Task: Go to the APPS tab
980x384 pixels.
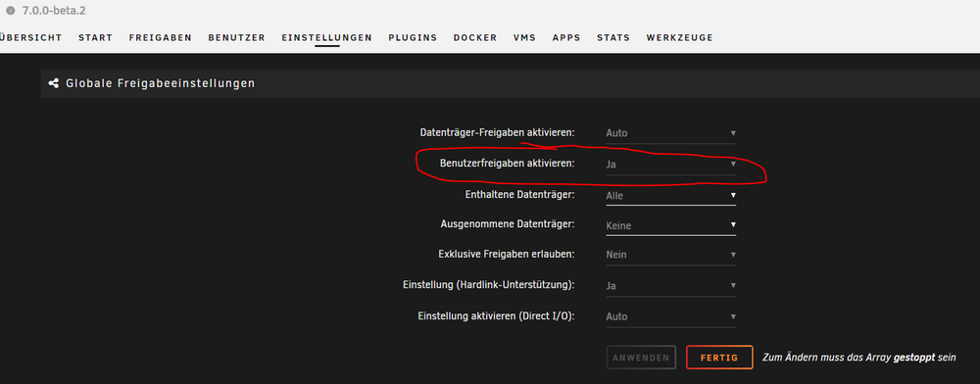Action: [x=566, y=37]
